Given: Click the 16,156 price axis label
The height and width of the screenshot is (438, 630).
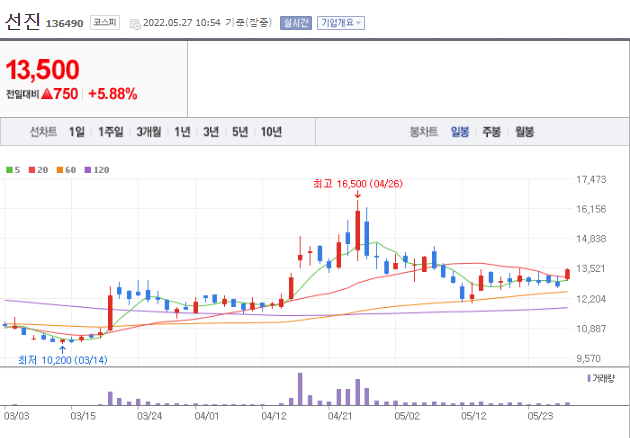Looking at the screenshot, I should click(x=591, y=209).
